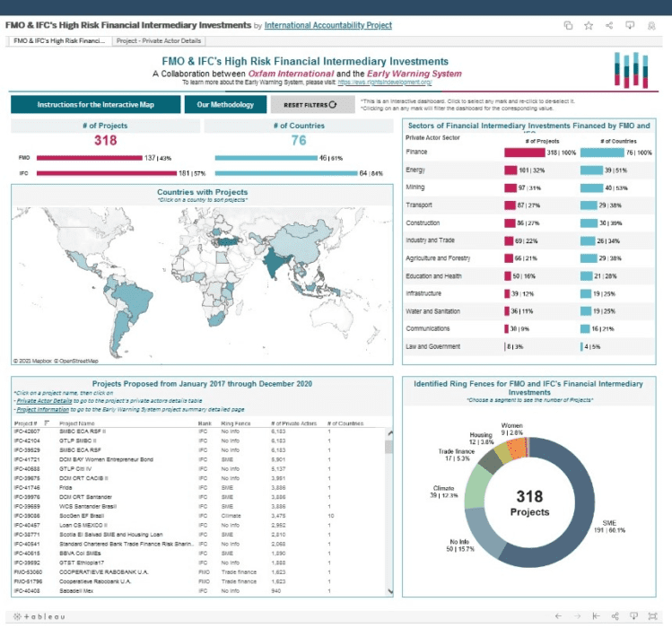This screenshot has height=628, width=672.
Task: Click the 'Our Methodology' button
Action: click(225, 104)
